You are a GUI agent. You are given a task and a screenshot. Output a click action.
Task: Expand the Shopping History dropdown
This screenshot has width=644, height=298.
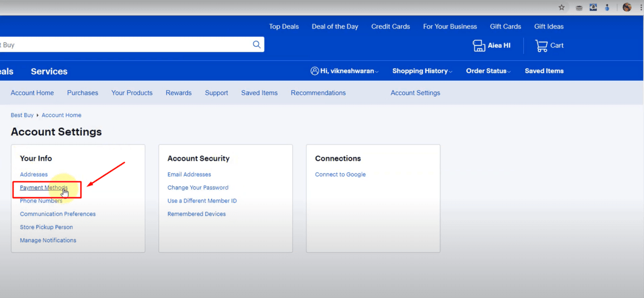pos(422,71)
